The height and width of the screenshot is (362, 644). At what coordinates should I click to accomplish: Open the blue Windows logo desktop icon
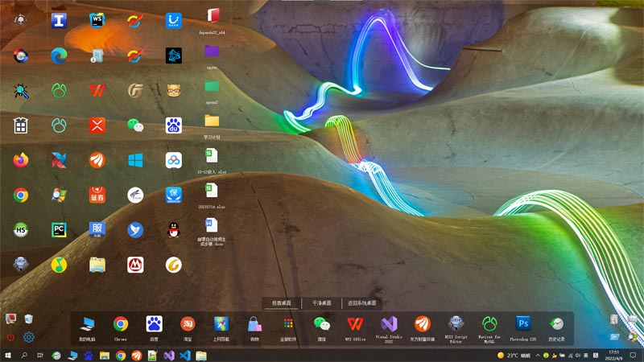(x=135, y=160)
